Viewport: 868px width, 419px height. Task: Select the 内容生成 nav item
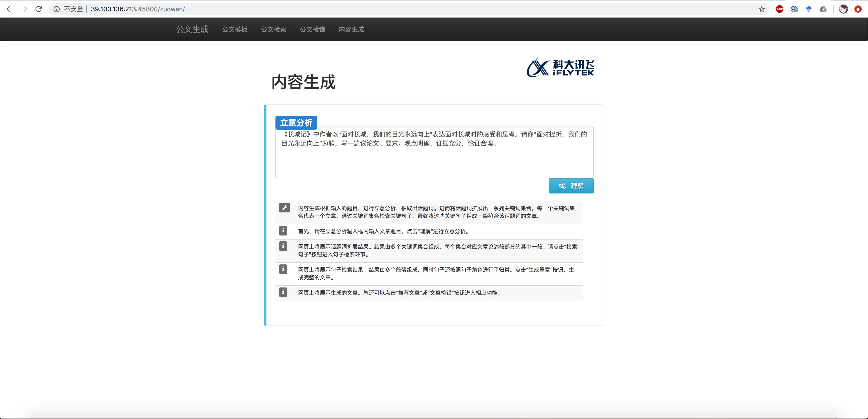coord(351,30)
